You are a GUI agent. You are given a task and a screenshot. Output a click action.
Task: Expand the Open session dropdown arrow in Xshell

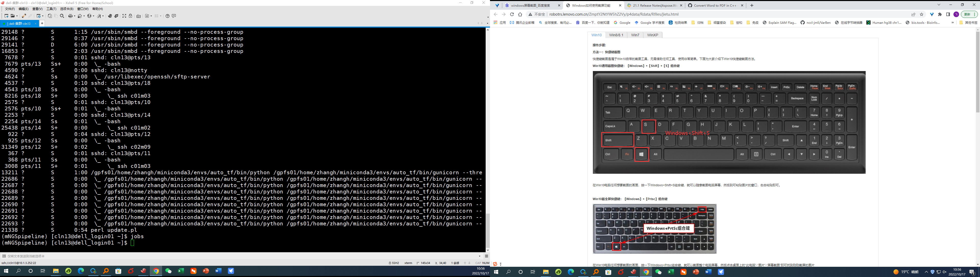17,16
